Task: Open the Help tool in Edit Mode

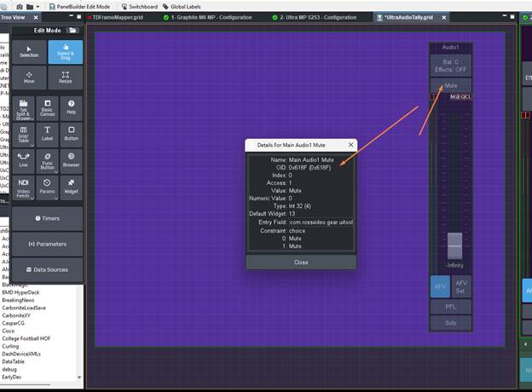Action: [x=72, y=109]
